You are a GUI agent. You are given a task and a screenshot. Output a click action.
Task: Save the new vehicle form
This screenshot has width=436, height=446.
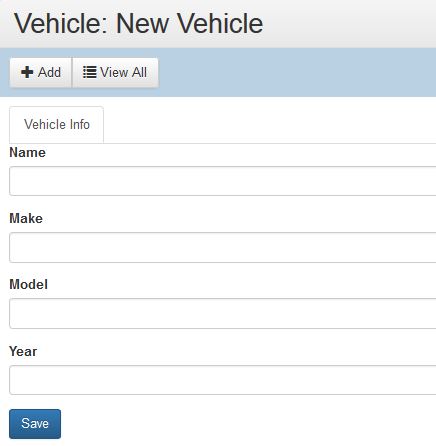click(35, 424)
